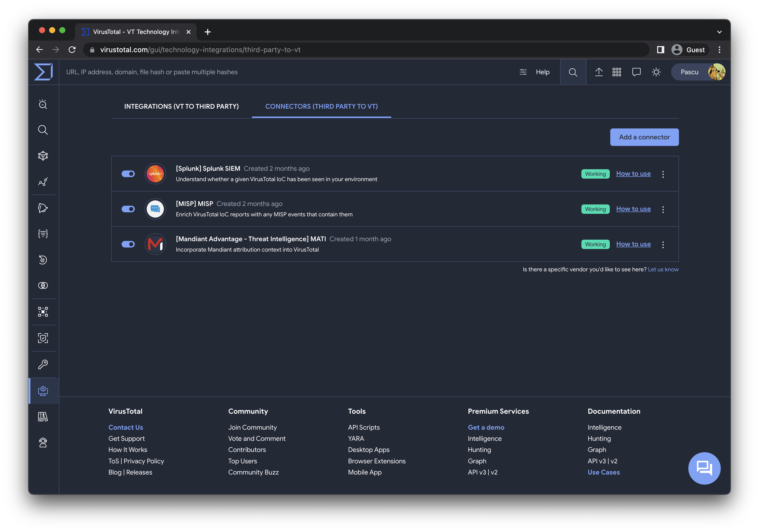Click the VirusTotal sigma logo
This screenshot has height=532, width=759.
pyautogui.click(x=43, y=72)
